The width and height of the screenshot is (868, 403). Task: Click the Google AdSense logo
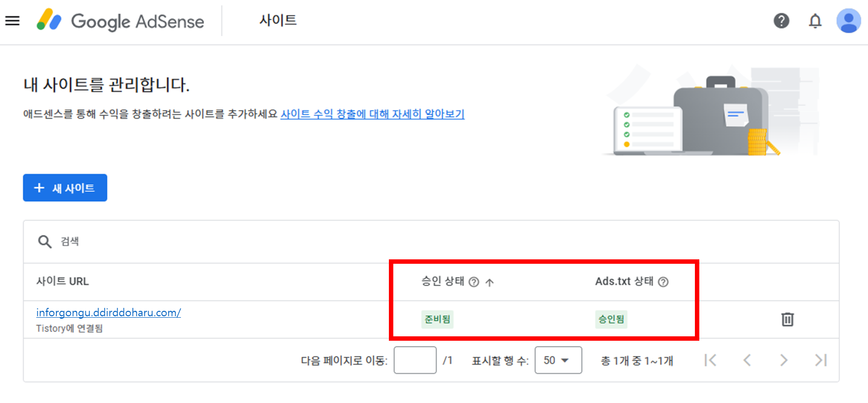pyautogui.click(x=120, y=21)
